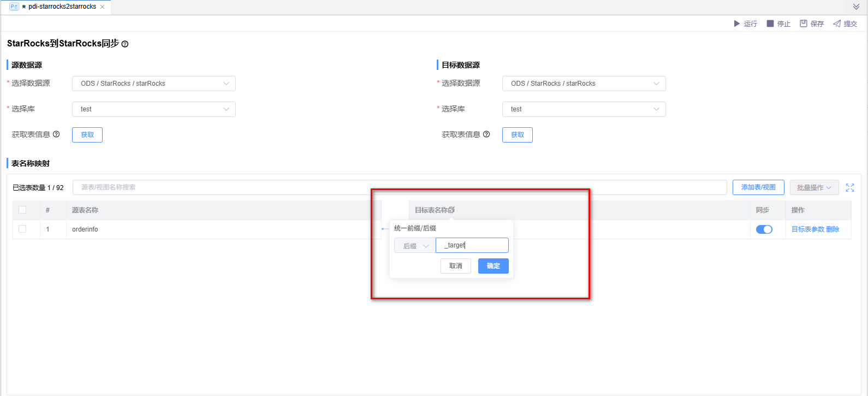
Task: Click the 确定 confirm button in popup
Action: pos(493,266)
